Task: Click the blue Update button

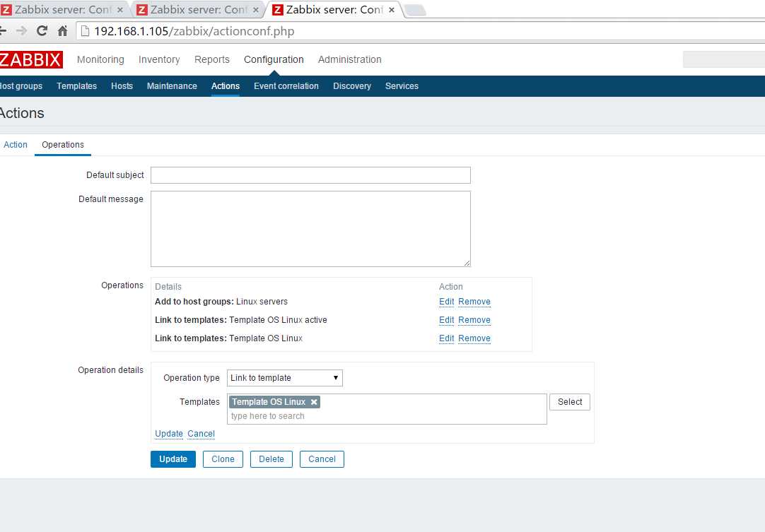Action: (x=173, y=459)
